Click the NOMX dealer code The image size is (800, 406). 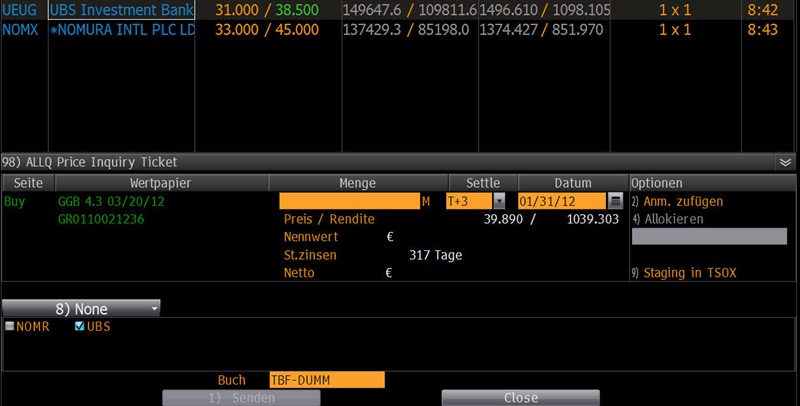coord(22,30)
